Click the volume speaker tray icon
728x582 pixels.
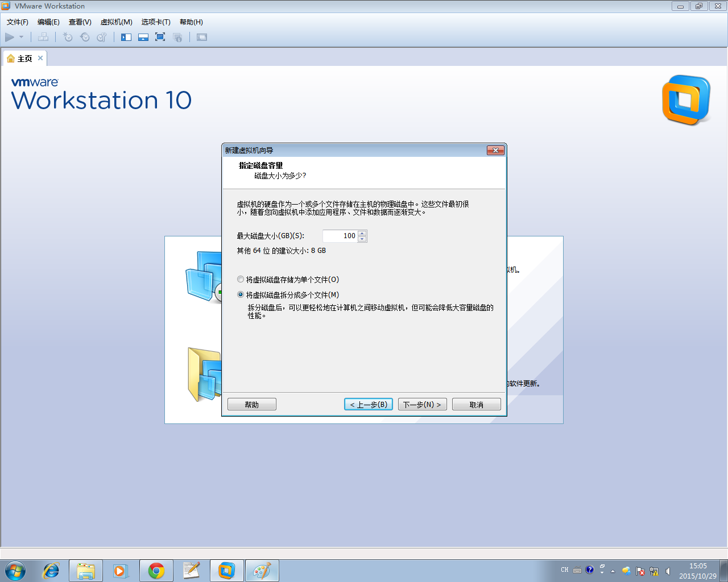[668, 571]
